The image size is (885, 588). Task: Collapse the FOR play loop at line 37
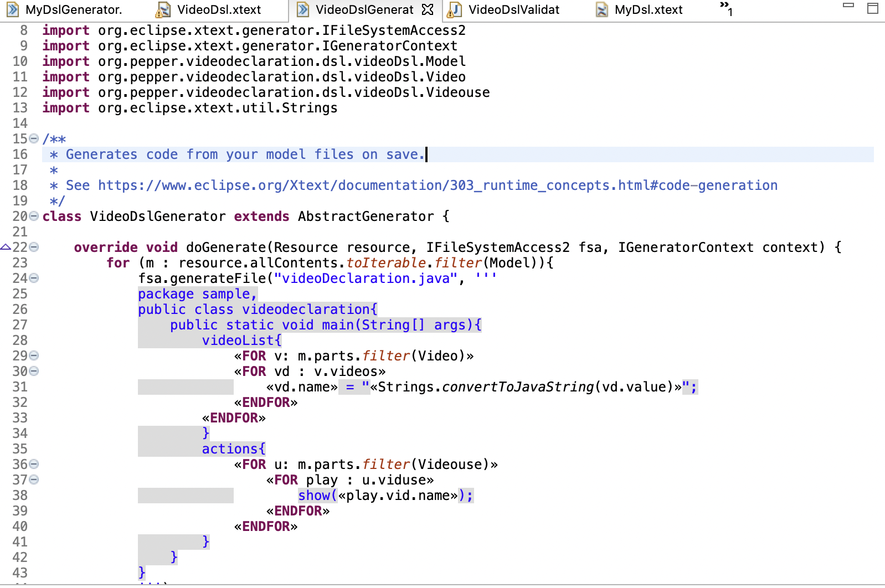[x=34, y=479]
